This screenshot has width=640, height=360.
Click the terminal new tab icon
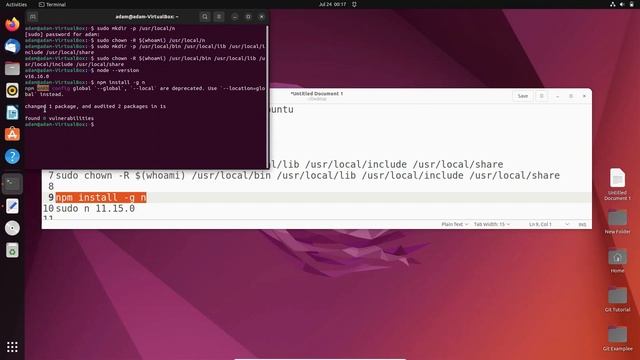pos(33,17)
